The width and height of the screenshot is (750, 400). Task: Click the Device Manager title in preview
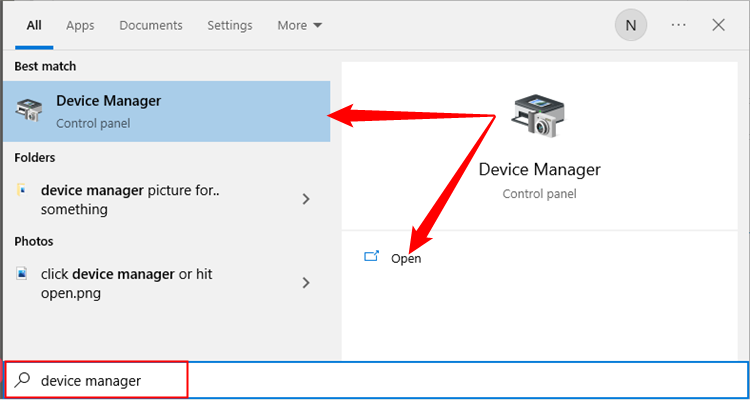pos(540,169)
